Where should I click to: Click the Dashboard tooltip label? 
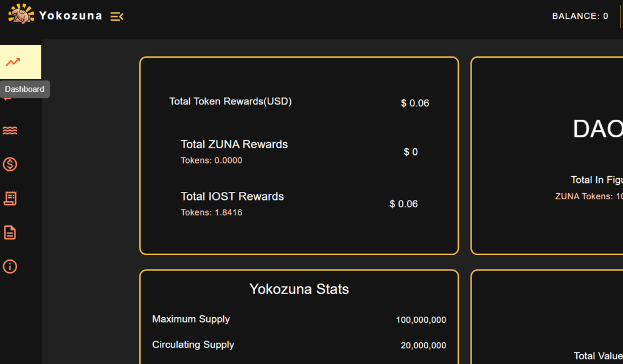pyautogui.click(x=24, y=89)
